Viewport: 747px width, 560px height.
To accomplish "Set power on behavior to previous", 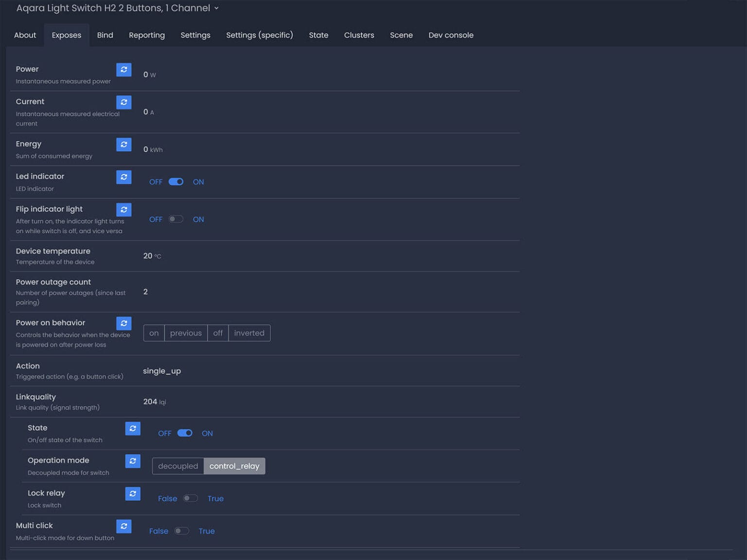I will point(186,333).
